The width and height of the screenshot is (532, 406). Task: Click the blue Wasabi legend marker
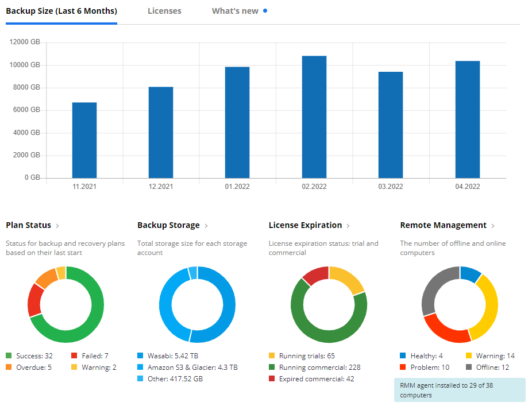point(139,355)
